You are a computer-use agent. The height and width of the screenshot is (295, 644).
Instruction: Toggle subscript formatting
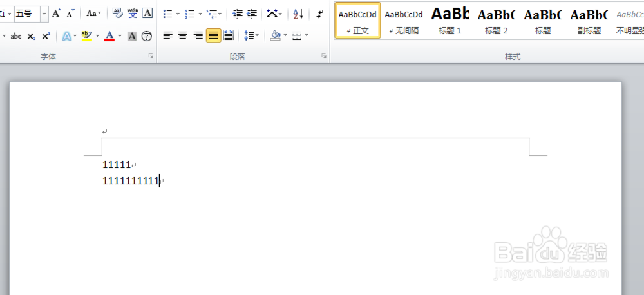tap(31, 36)
